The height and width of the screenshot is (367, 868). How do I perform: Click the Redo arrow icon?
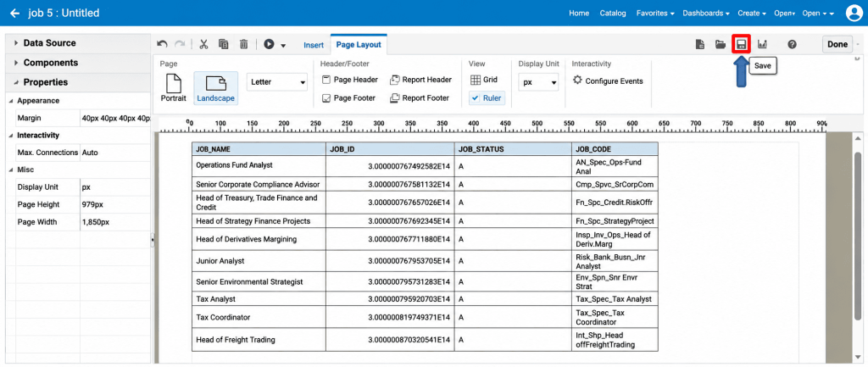[x=180, y=45]
